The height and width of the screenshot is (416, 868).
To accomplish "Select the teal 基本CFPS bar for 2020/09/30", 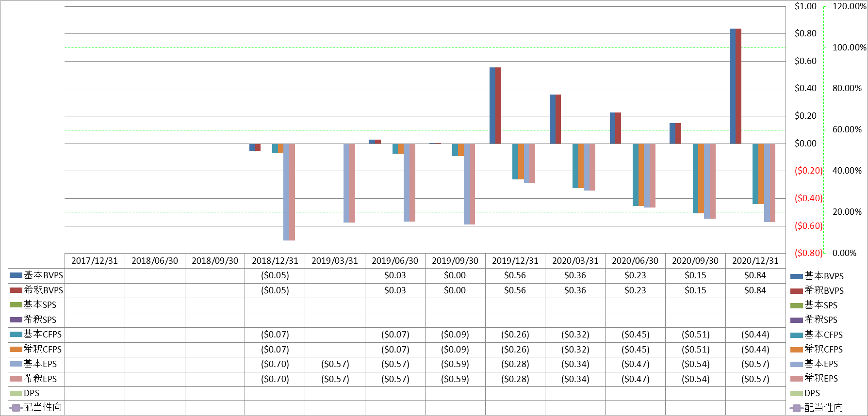I will click(x=696, y=178).
